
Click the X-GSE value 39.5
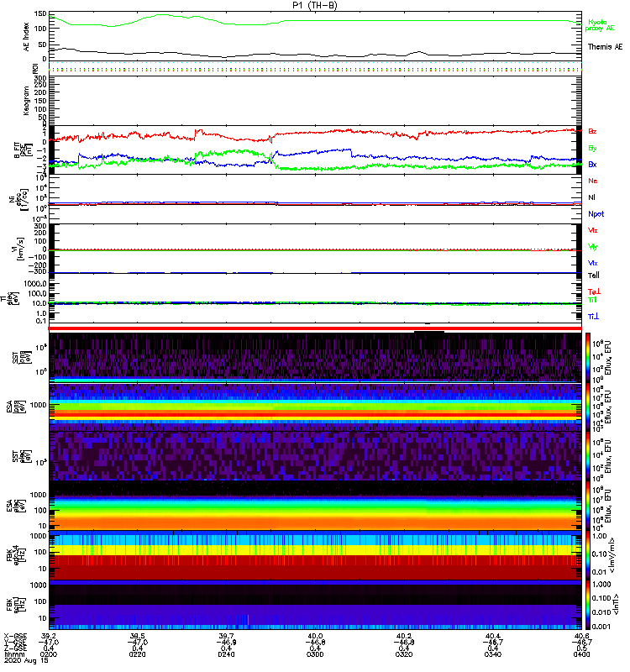tap(137, 636)
